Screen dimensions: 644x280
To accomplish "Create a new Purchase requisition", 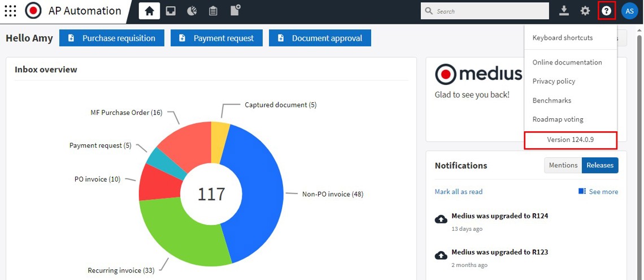I will 112,38.
